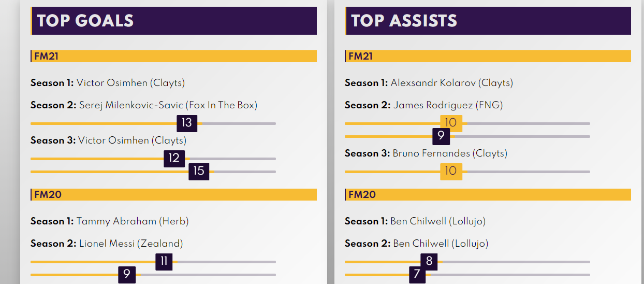Select the FM20 bar under Top Assists
This screenshot has width=644, height=284.
coord(488,195)
